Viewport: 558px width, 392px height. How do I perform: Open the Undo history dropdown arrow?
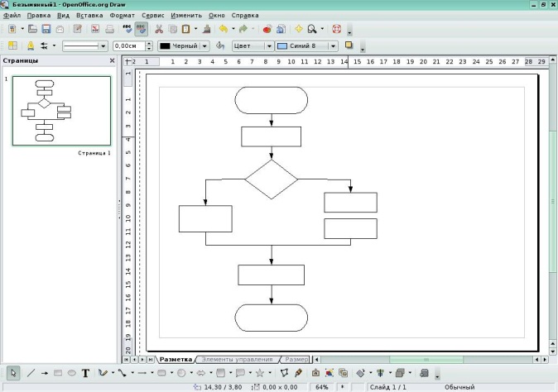click(233, 29)
